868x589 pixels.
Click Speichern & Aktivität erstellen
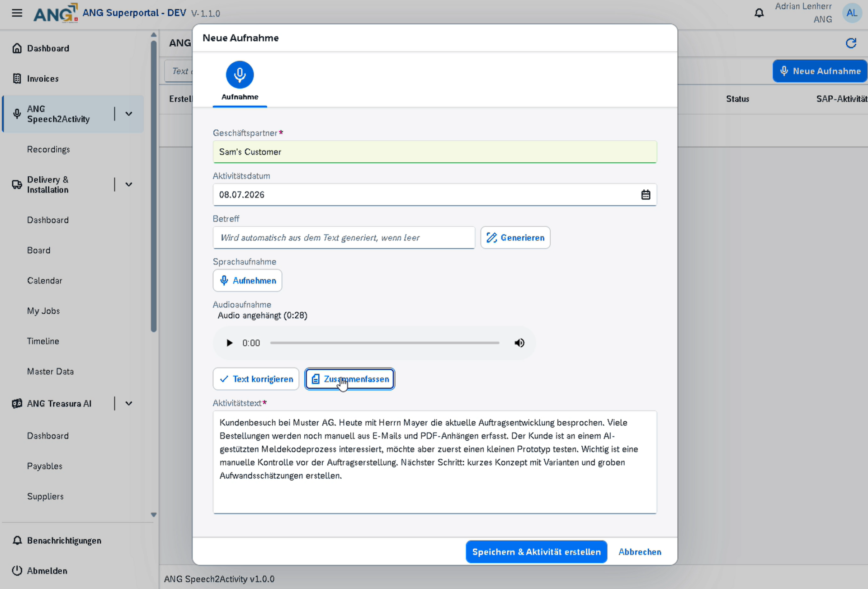click(536, 551)
